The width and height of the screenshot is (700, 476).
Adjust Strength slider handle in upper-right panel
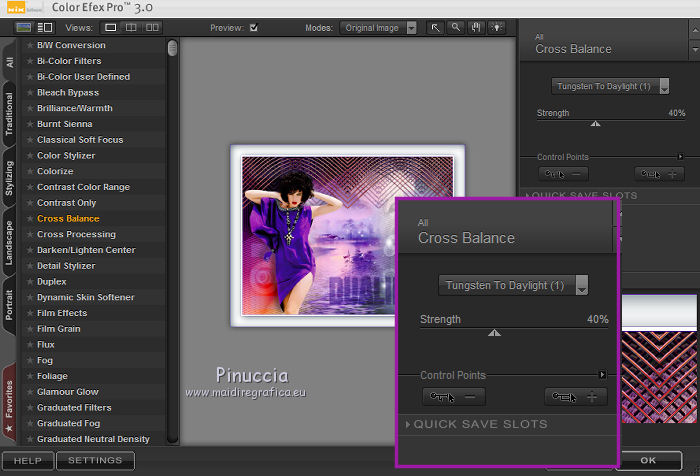(x=595, y=124)
